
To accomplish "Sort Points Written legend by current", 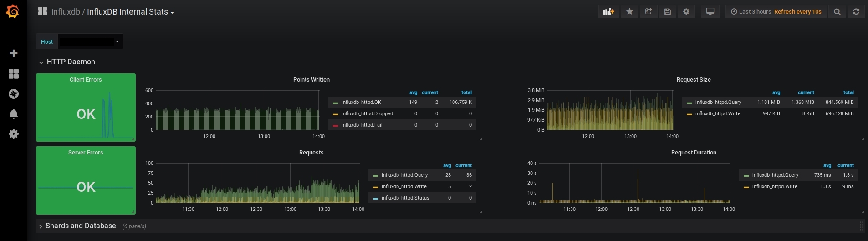I will [x=429, y=92].
